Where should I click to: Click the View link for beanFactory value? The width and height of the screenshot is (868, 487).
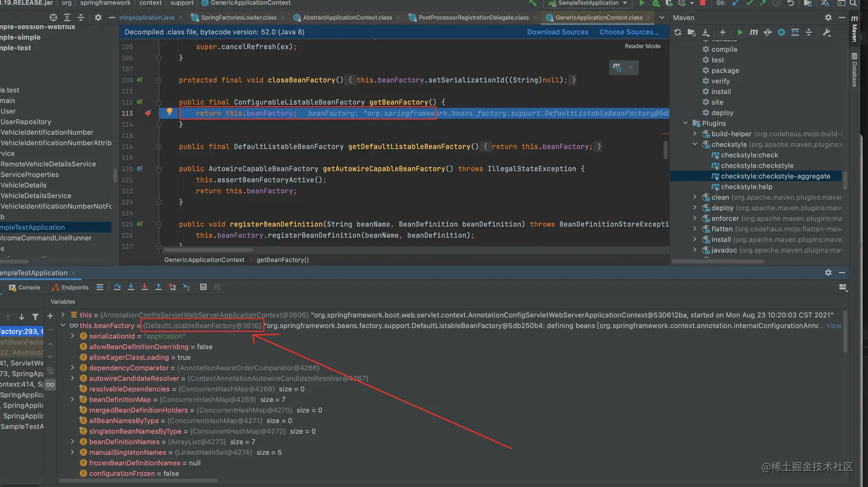(x=834, y=326)
